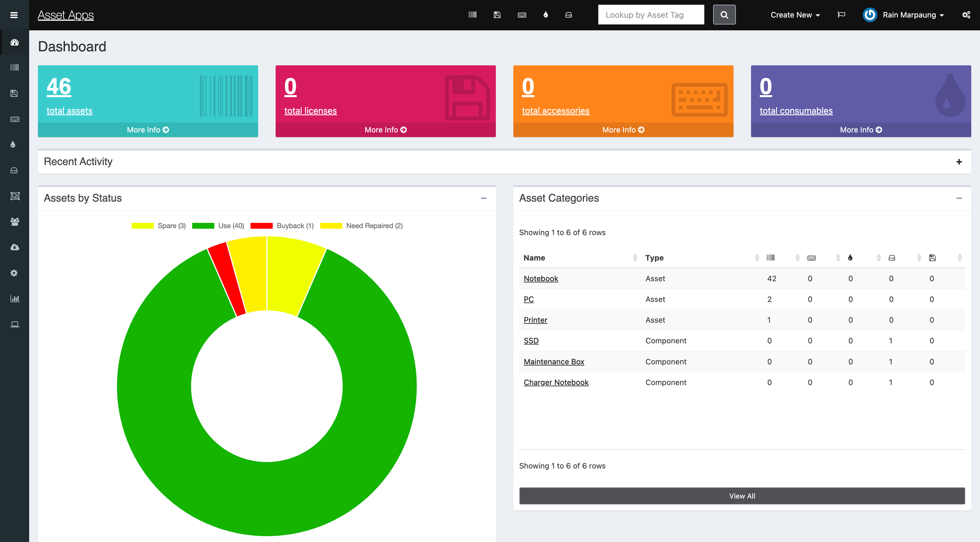The width and height of the screenshot is (980, 542).
Task: Collapse the Asset Categories panel
Action: (x=960, y=198)
